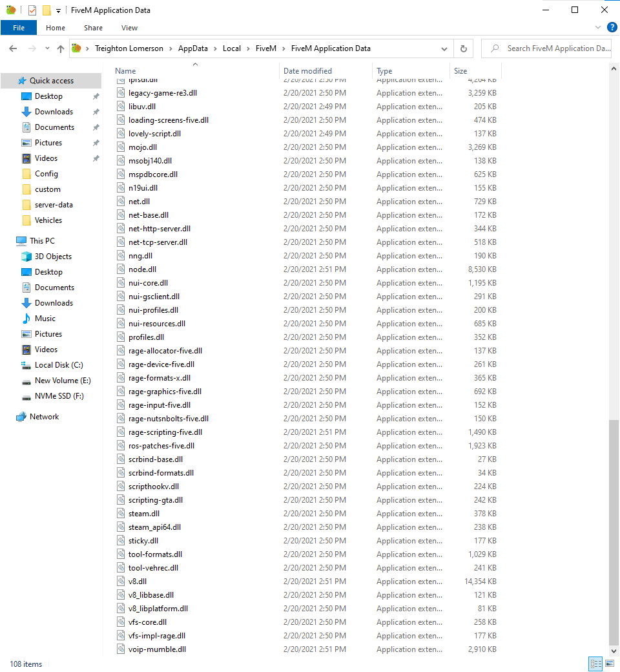Open the File menu
The image size is (620, 672).
pyautogui.click(x=19, y=28)
